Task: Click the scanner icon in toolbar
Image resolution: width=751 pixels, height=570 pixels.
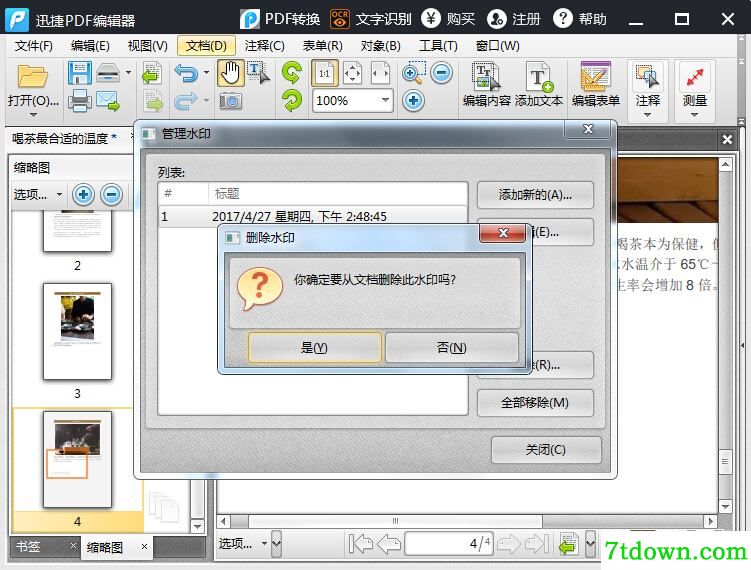Action: [108, 73]
